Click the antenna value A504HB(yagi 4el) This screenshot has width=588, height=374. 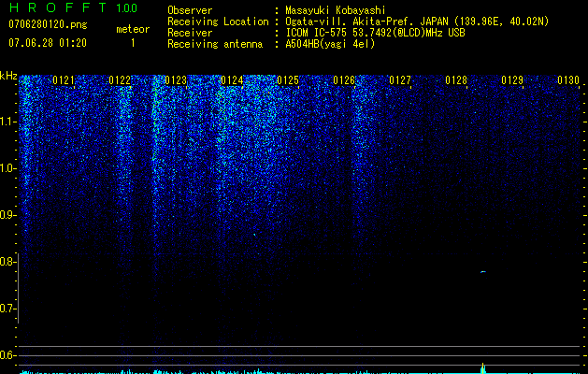tap(330, 44)
